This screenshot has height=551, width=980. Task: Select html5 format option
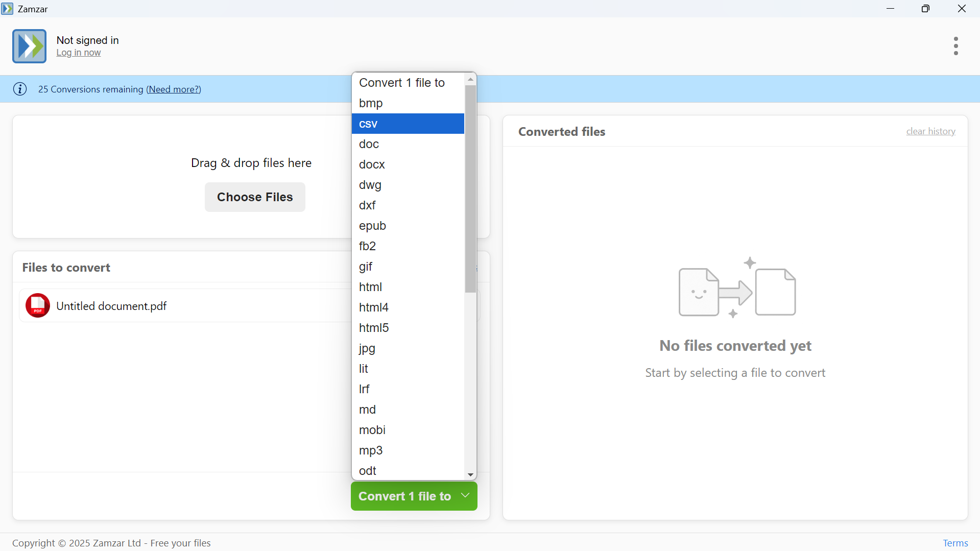[408, 328]
